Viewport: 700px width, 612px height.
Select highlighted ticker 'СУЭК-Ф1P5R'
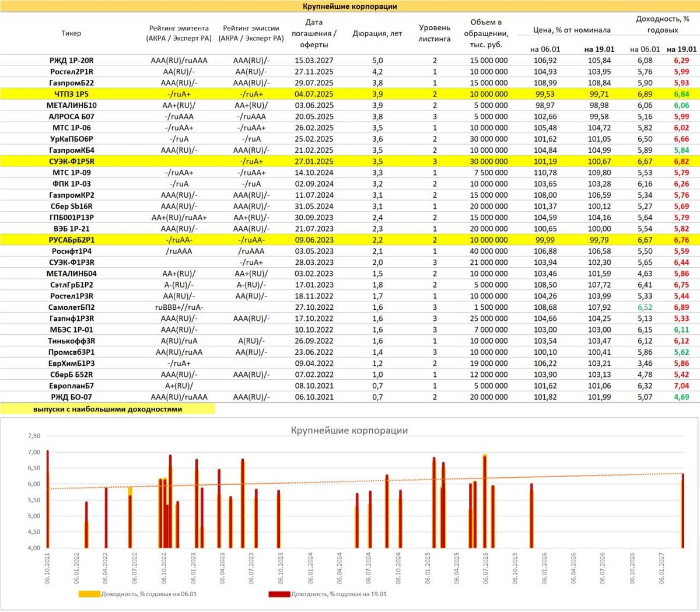coord(71,161)
